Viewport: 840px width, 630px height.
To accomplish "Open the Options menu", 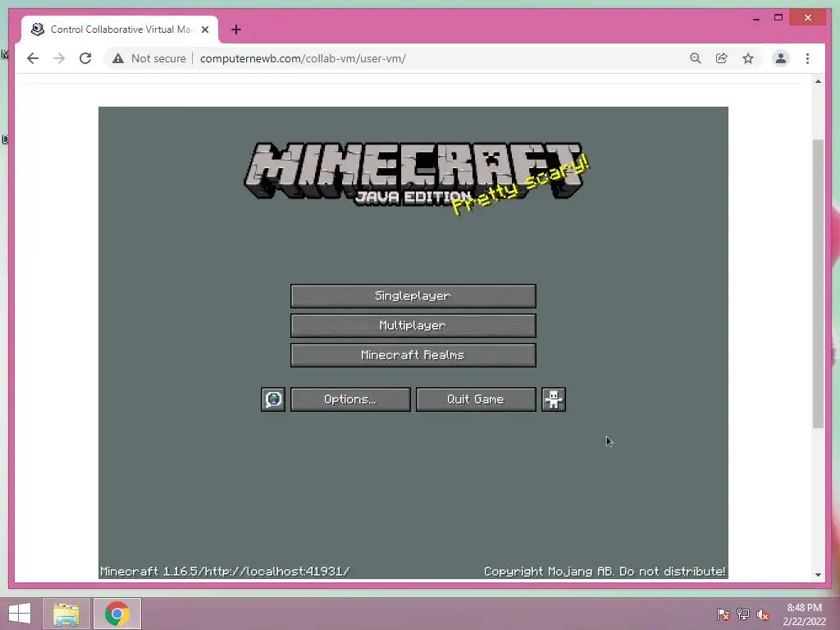I will point(350,399).
